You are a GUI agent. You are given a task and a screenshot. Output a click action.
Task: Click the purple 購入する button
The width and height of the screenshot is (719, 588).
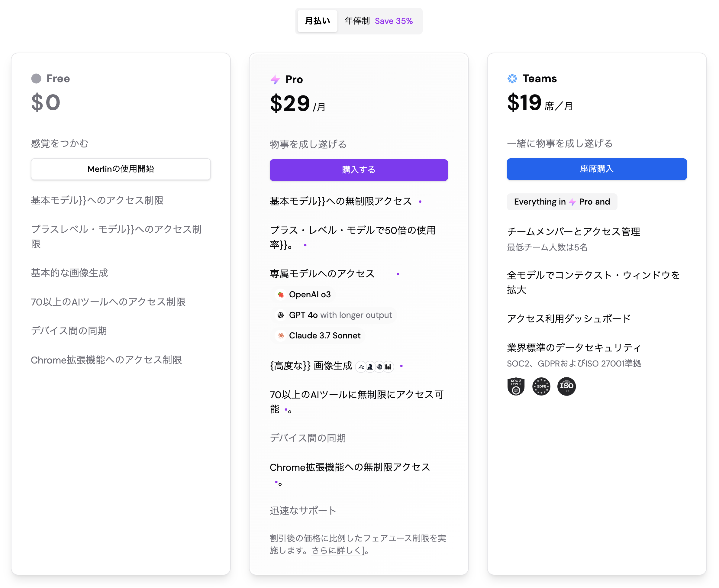359,170
